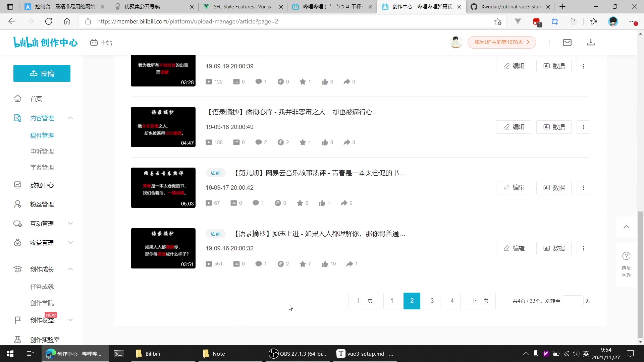The image size is (644, 362).
Task: Open 创作实验室 from the sidebar icon
Action: point(18,340)
